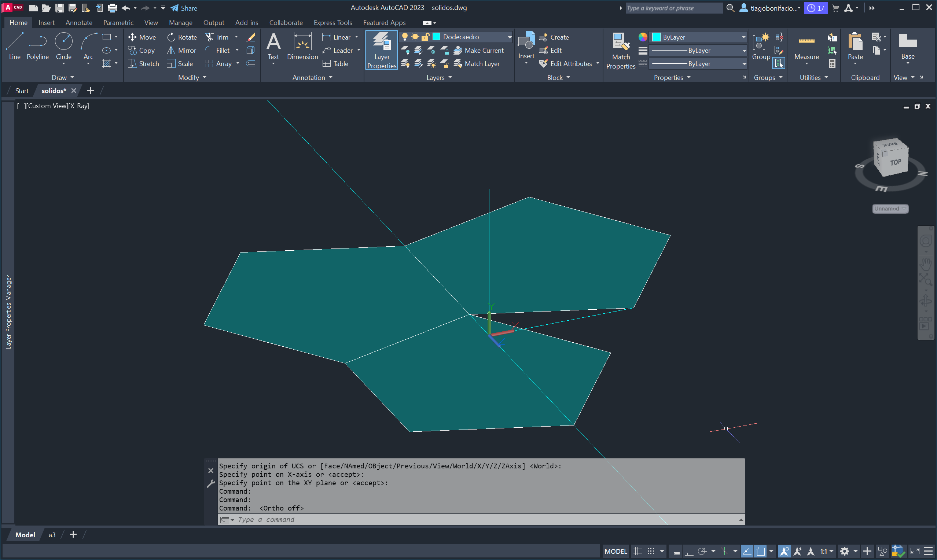Open the Dodecaedro layer dropdown
The height and width of the screenshot is (560, 937).
tap(509, 37)
